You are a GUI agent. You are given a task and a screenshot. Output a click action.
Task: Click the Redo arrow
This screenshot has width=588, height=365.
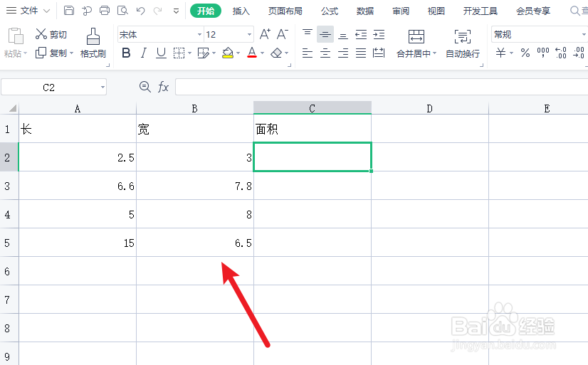pyautogui.click(x=158, y=11)
